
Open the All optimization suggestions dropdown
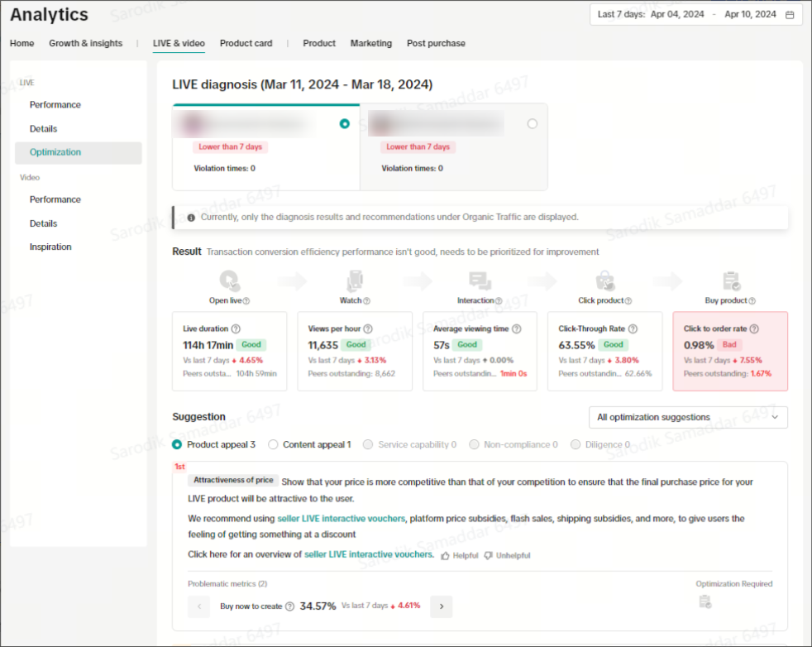(687, 417)
